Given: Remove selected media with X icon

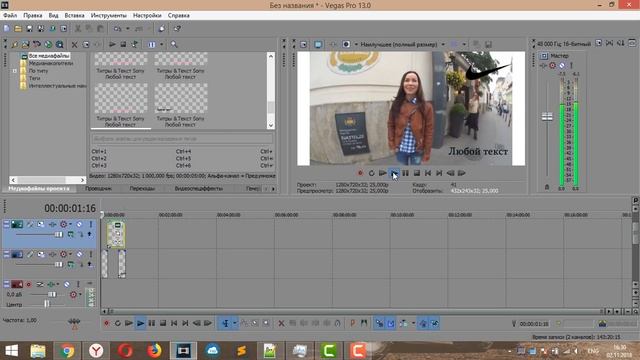Looking at the screenshot, I should [x=74, y=44].
